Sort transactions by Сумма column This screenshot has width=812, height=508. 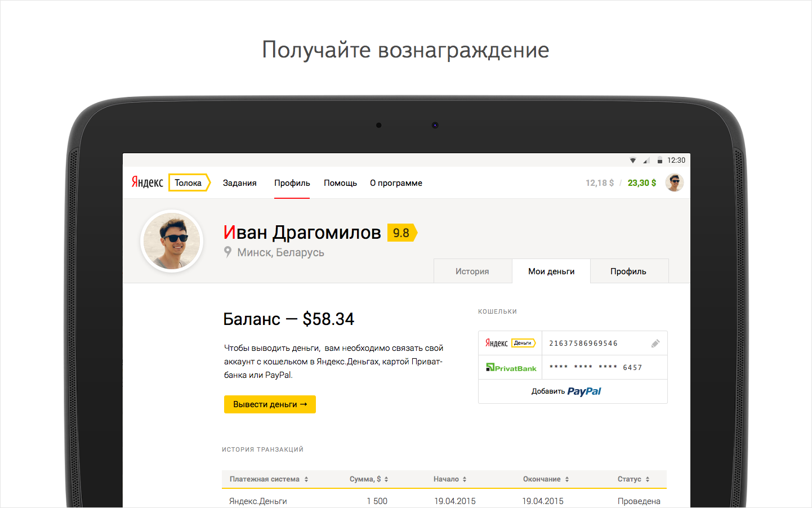pyautogui.click(x=369, y=479)
